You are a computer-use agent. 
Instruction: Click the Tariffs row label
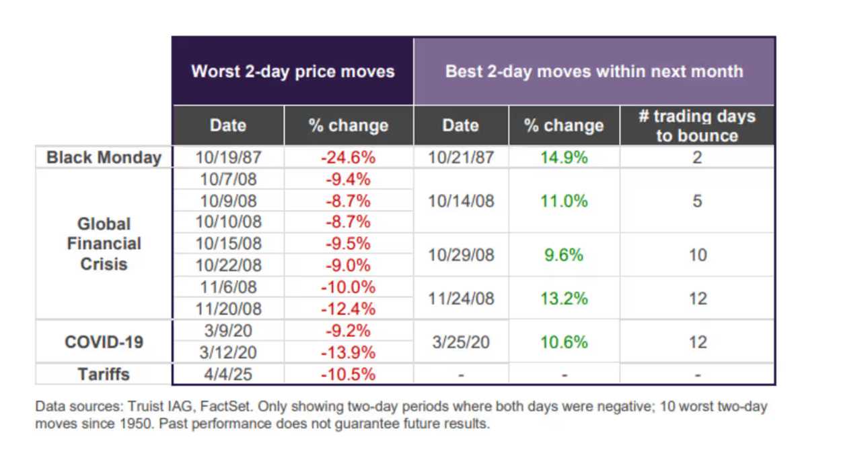104,374
